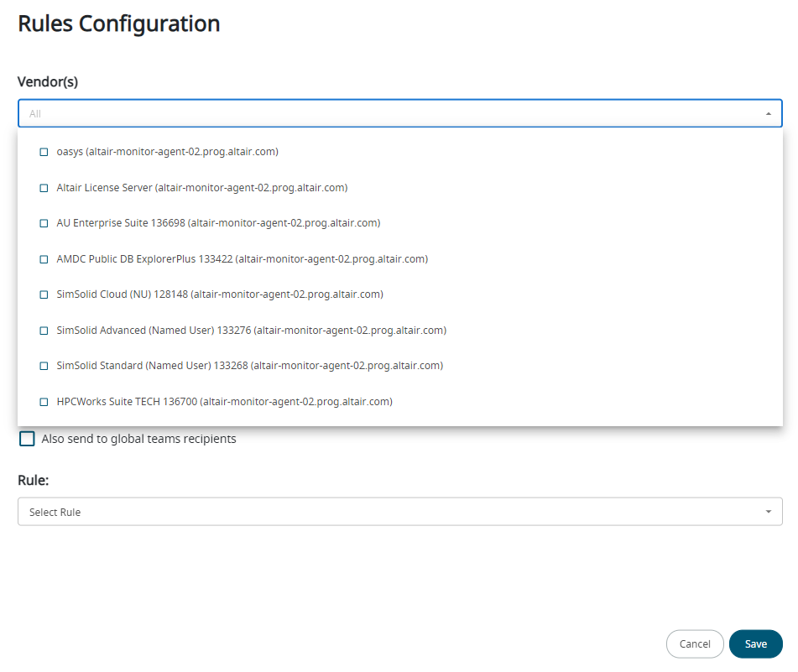The height and width of the screenshot is (672, 798).
Task: Click the Select Rule dropdown arrow
Action: click(x=768, y=512)
